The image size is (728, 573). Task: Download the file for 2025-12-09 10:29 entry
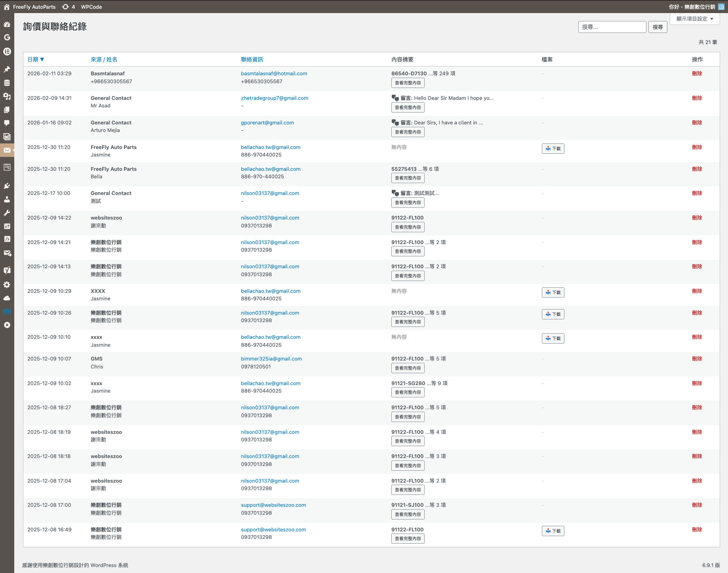(x=553, y=292)
